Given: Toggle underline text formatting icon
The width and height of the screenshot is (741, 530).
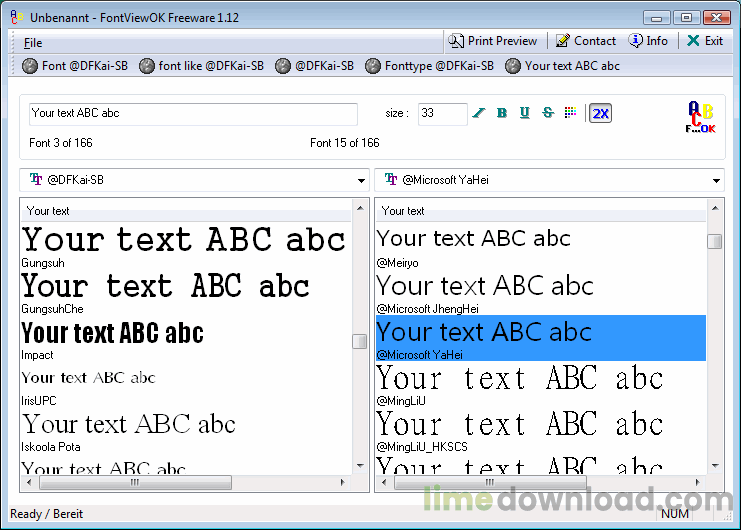Looking at the screenshot, I should click(x=524, y=113).
